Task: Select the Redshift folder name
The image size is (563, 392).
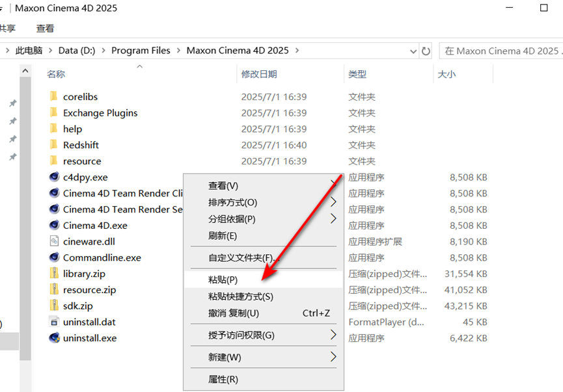Action: [81, 145]
